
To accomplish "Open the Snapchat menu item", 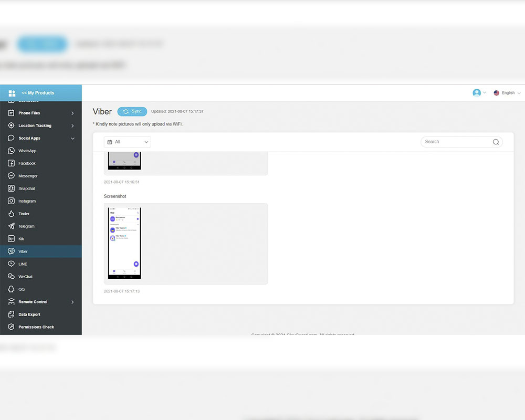I will click(x=26, y=188).
